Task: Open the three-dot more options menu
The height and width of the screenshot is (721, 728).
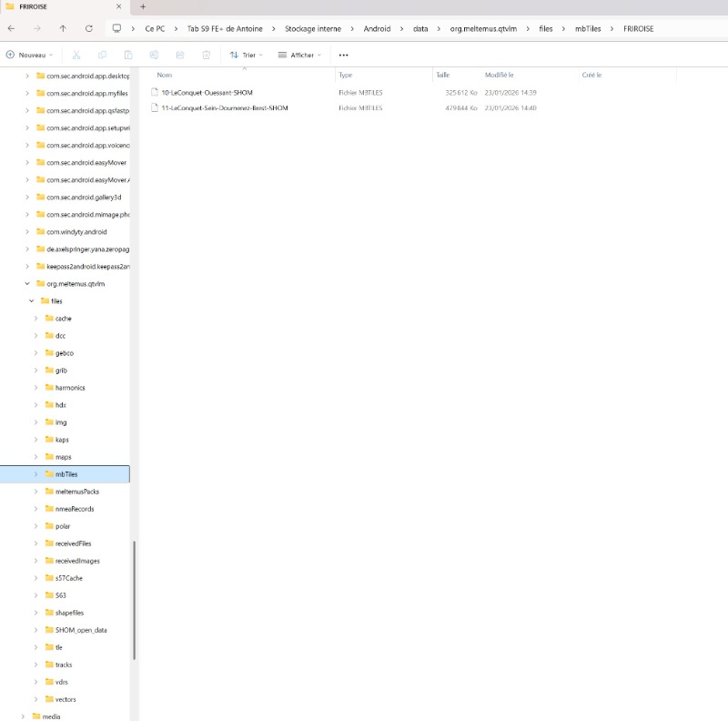Action: [x=343, y=55]
